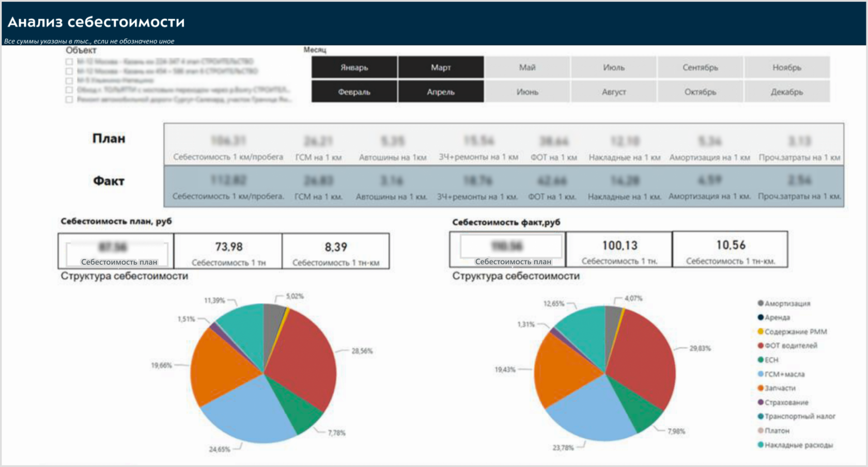Screen dimensions: 868x467
Task: Click plan card Проч.затраты на 1 км
Action: [799, 146]
